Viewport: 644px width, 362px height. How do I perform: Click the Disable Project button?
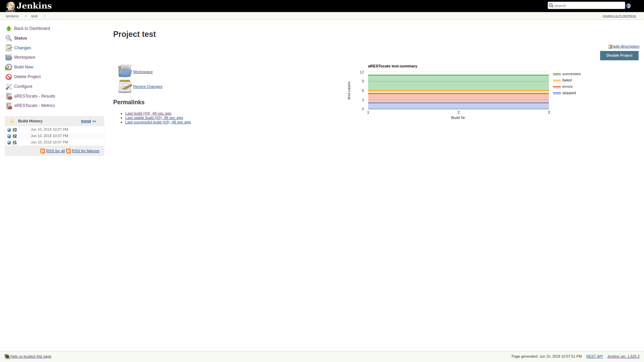point(619,56)
